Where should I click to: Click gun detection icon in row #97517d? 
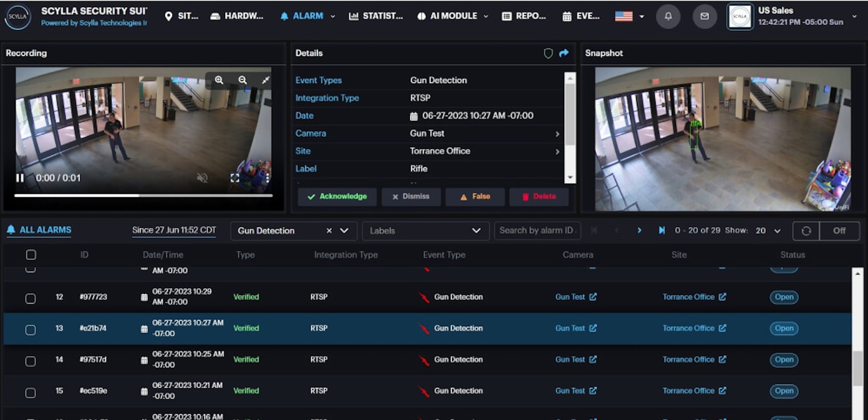pyautogui.click(x=424, y=360)
